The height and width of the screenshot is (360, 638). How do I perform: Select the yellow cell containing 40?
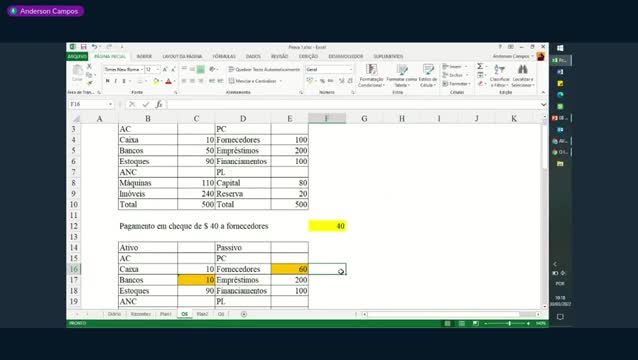point(327,226)
